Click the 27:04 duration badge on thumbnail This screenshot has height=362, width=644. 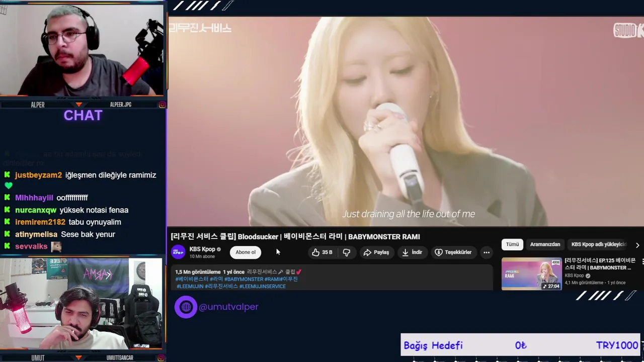[550, 286]
